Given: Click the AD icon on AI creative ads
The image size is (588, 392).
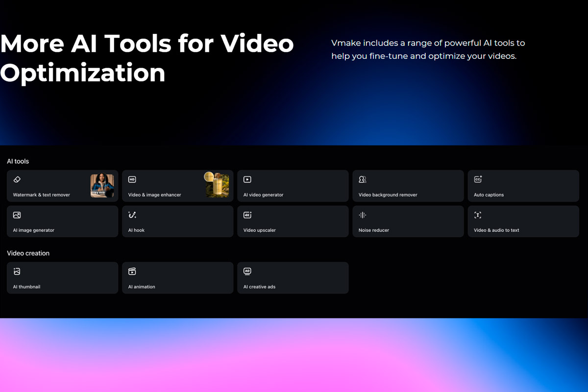Looking at the screenshot, I should [x=247, y=271].
